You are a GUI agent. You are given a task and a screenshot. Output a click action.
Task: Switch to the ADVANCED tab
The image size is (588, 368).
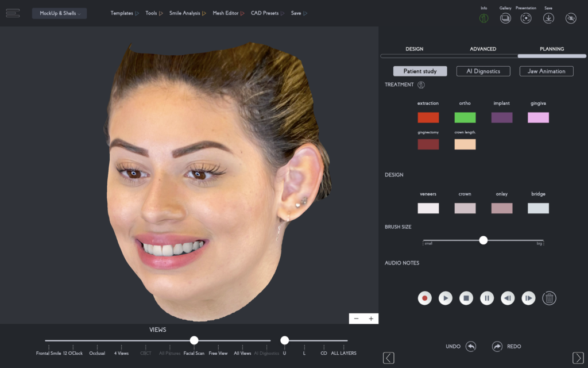point(483,49)
